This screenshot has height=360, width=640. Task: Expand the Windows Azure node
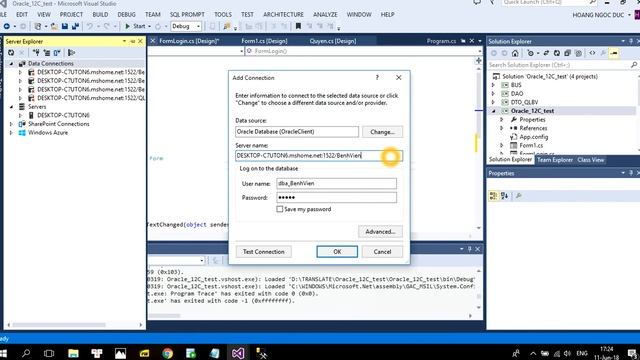[x=11, y=133]
